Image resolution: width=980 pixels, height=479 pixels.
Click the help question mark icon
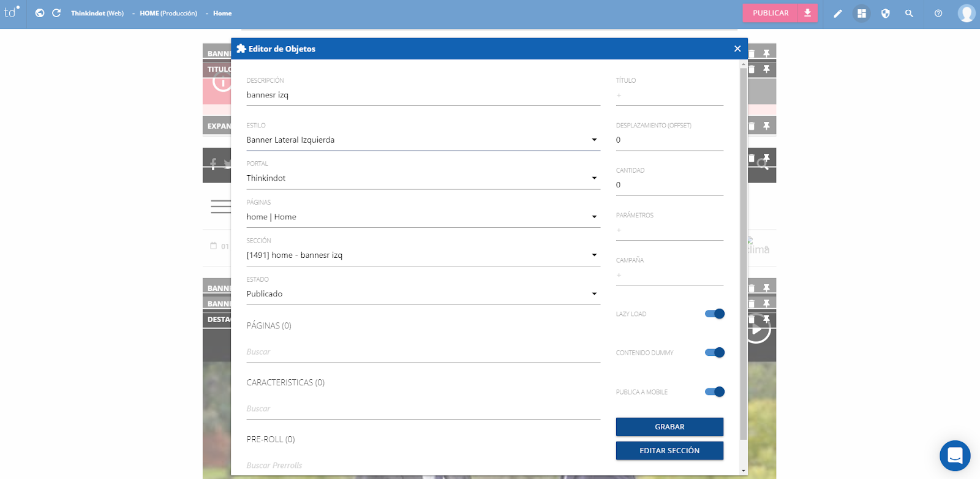(x=938, y=13)
